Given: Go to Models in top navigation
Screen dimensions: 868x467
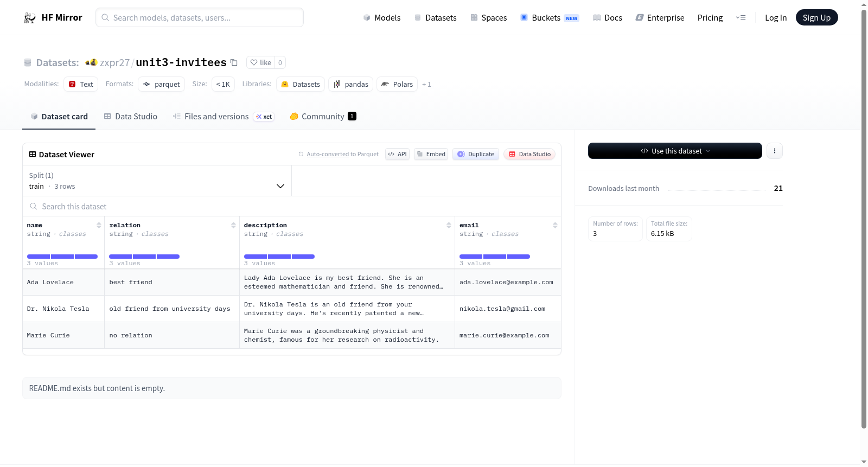Looking at the screenshot, I should coord(382,18).
